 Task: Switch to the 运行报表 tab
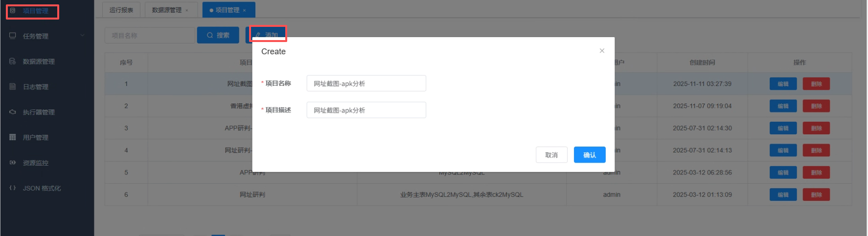coord(121,10)
